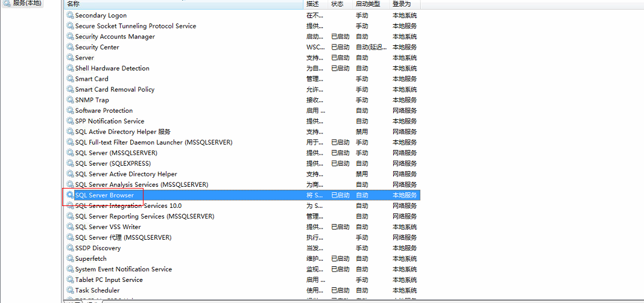
Task: Click the 禁用 startup type of SQL Active Directory Helper 服务
Action: pyautogui.click(x=362, y=132)
